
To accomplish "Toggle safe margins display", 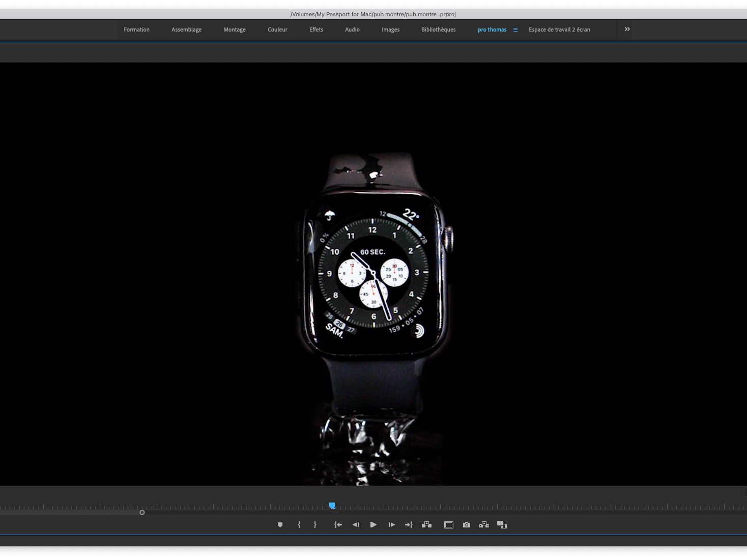I will 449,525.
